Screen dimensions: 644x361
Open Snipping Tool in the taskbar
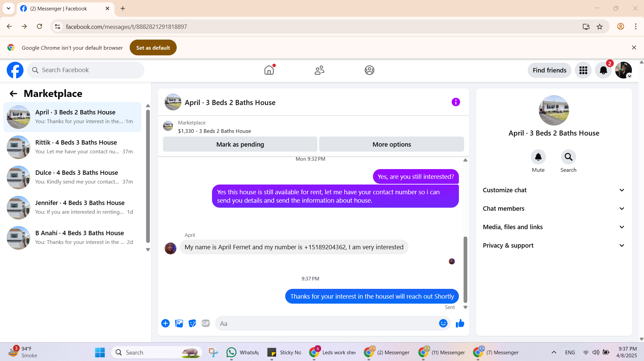click(213, 352)
